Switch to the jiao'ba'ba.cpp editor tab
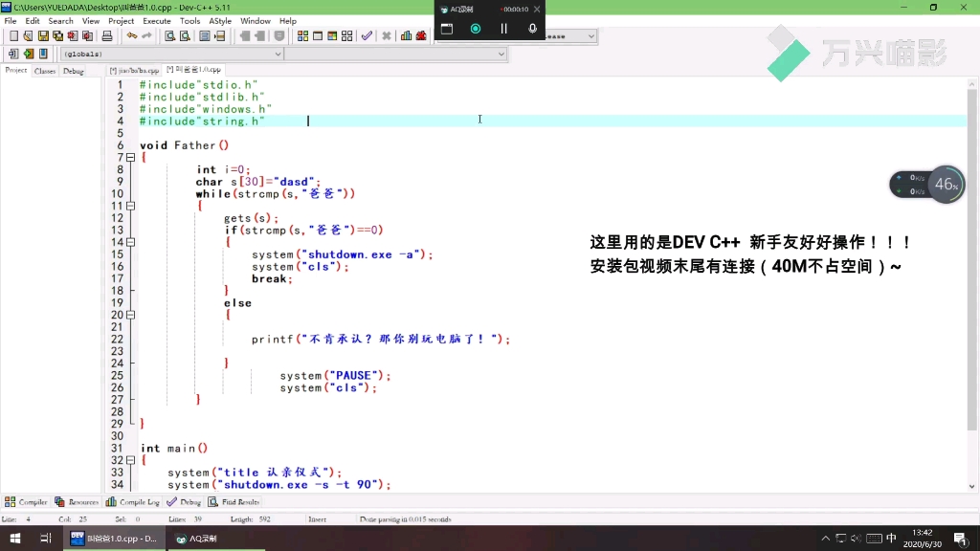 (134, 69)
